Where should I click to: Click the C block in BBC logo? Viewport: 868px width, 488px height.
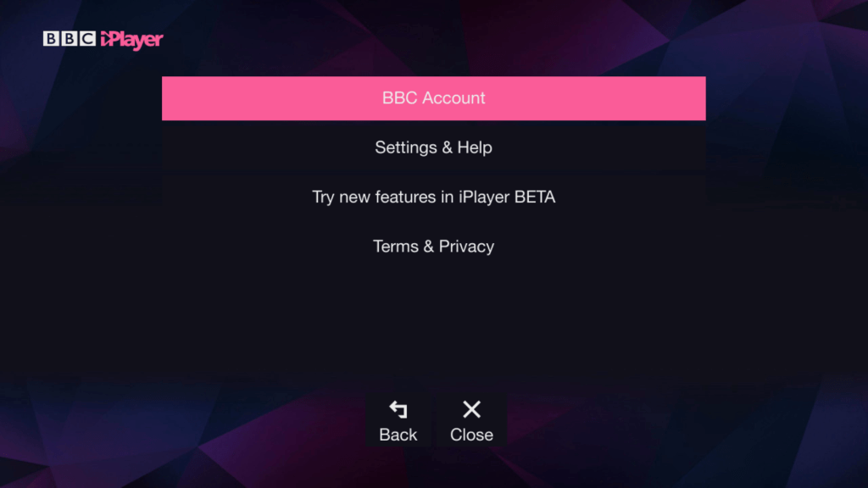click(87, 39)
